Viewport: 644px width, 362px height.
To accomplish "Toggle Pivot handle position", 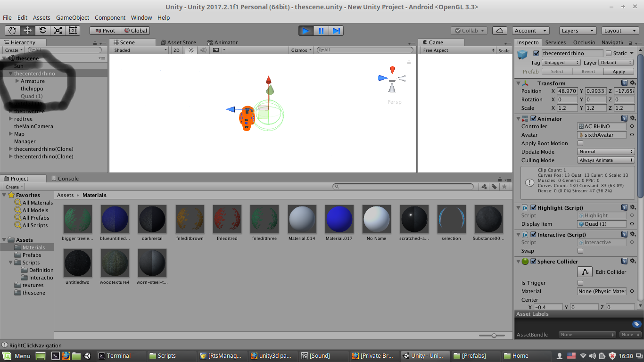I will click(x=105, y=31).
